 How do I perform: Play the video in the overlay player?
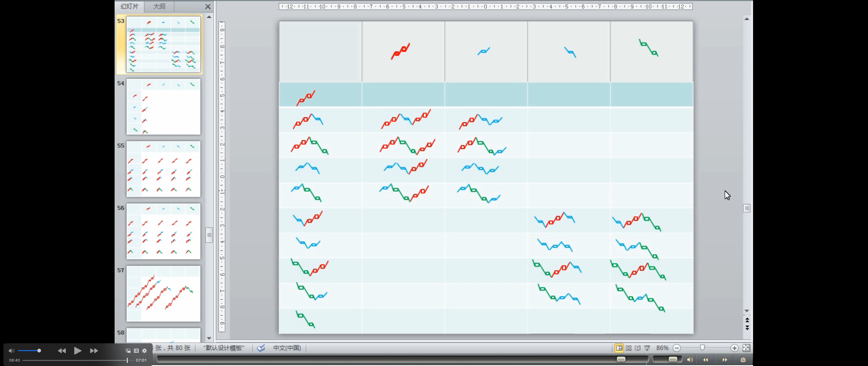pyautogui.click(x=78, y=351)
